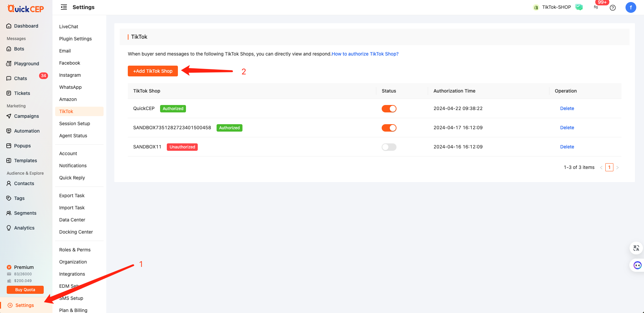Click +Add TikTok Shop button

pyautogui.click(x=153, y=71)
